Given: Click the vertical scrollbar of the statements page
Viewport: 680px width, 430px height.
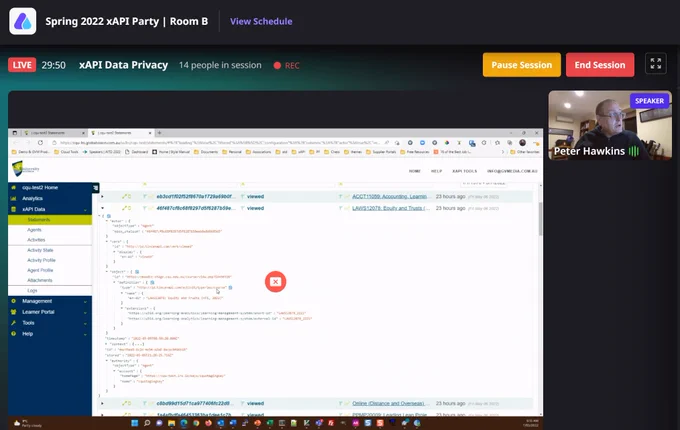Looking at the screenshot, I should click(540, 218).
